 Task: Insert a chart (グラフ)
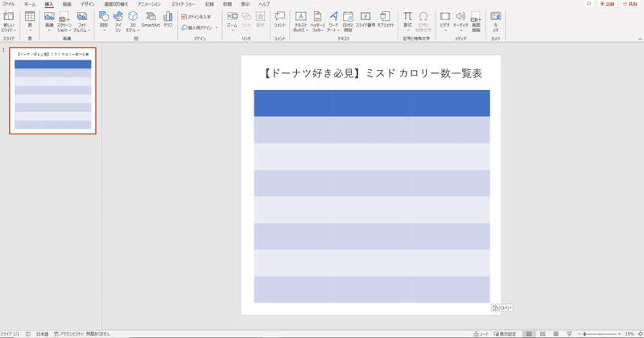tap(168, 19)
